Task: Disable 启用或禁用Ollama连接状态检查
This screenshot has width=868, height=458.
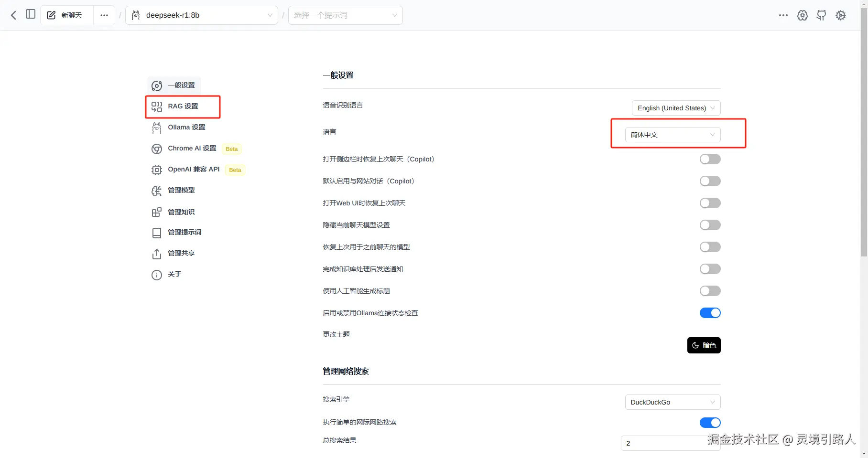Action: pos(710,313)
